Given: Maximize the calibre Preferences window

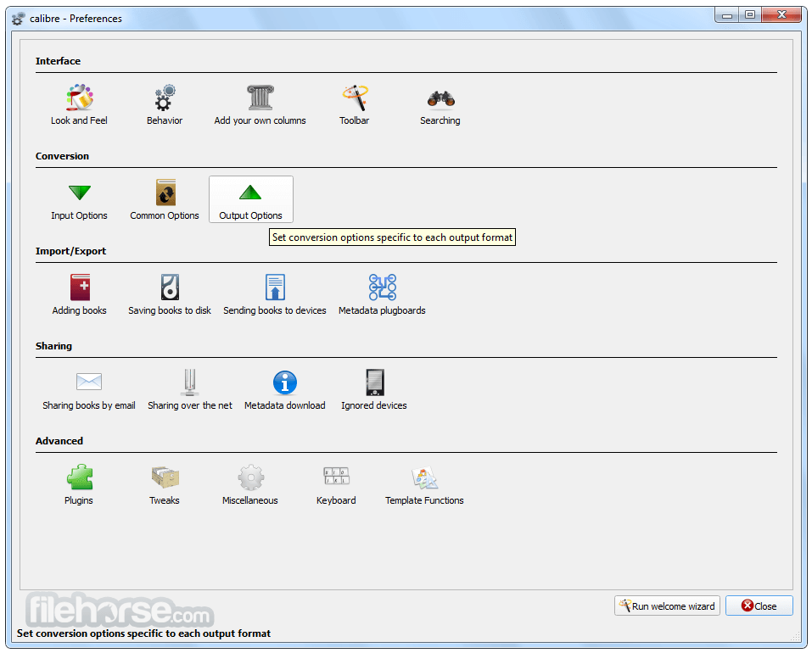Looking at the screenshot, I should point(750,15).
